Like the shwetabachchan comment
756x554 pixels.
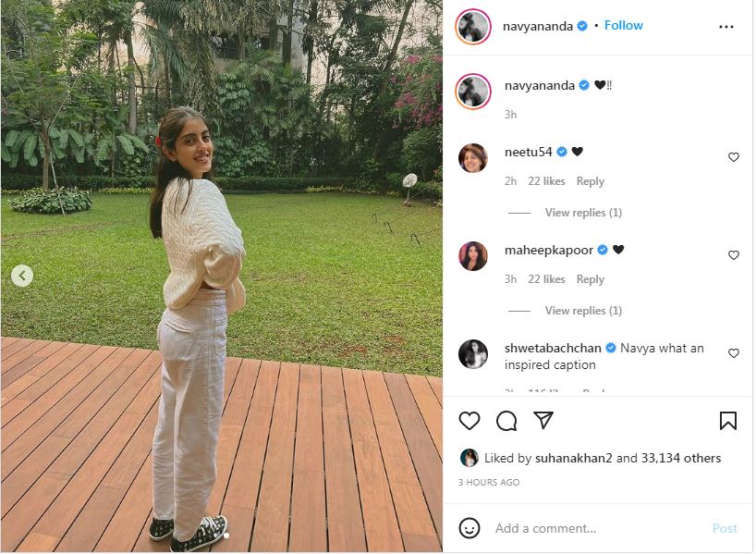click(733, 352)
